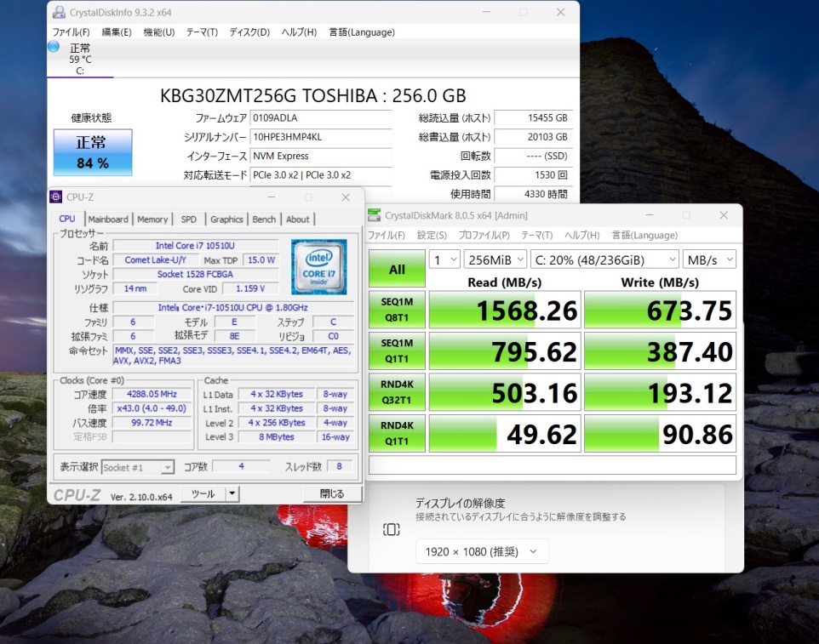The image size is (819, 644).
Task: Open the C: 20% target drive dropdown
Action: 604,259
